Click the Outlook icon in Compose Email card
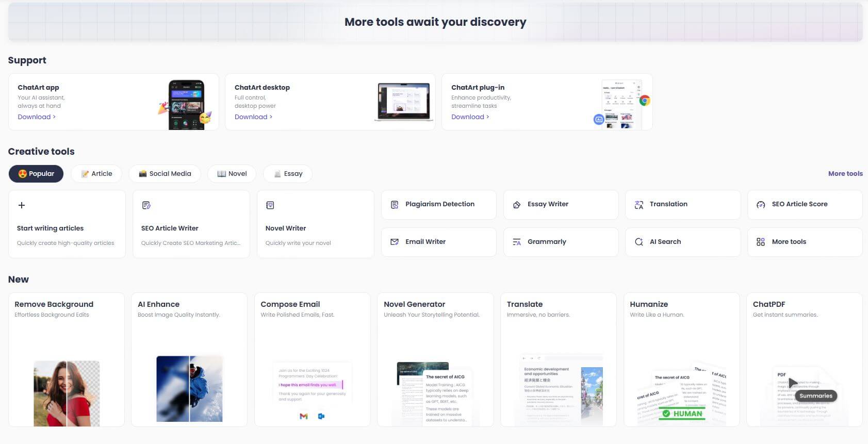 pyautogui.click(x=321, y=416)
